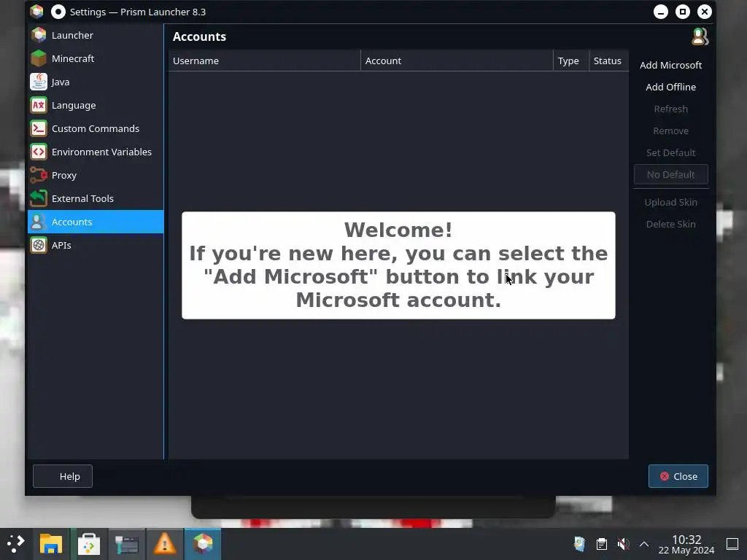747x560 pixels.
Task: Click the warning triangle taskbar icon
Action: pos(165,544)
